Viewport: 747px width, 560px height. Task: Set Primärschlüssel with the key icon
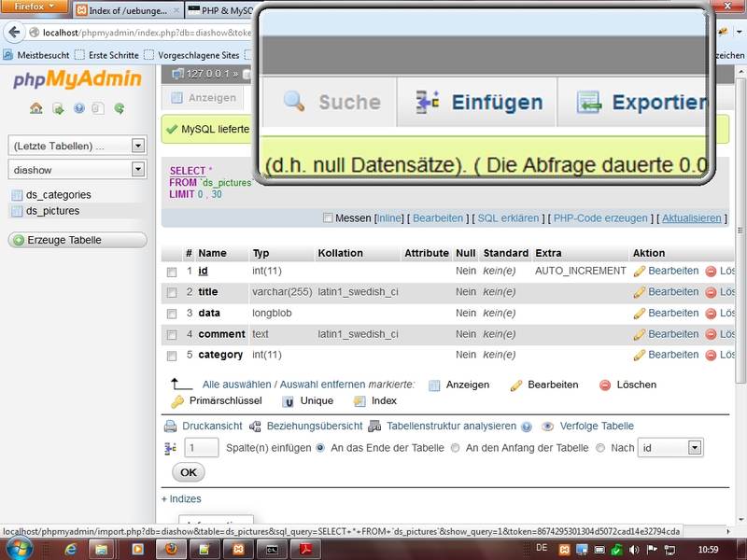pyautogui.click(x=177, y=401)
